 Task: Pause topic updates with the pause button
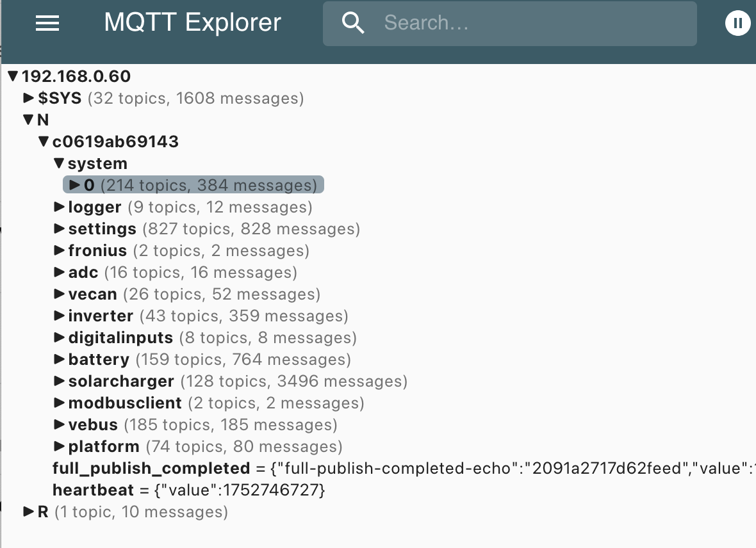[737, 24]
